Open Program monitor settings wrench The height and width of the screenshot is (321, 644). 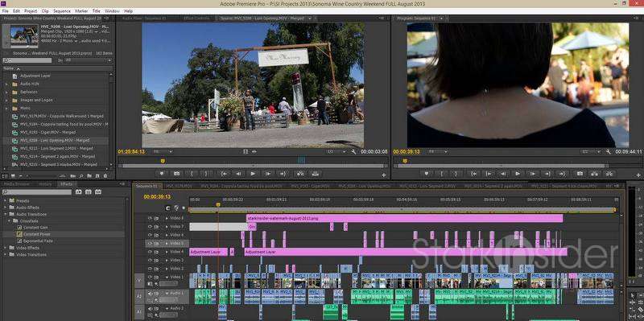pos(609,152)
